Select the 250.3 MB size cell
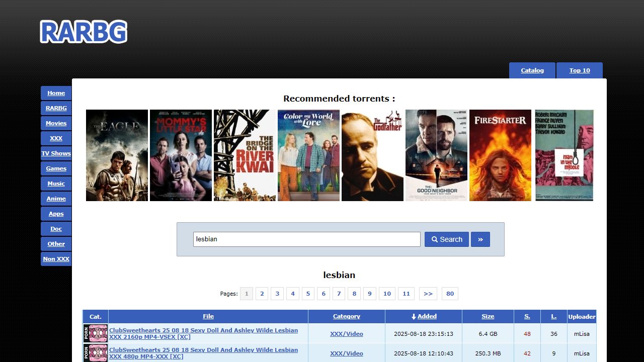 click(488, 353)
